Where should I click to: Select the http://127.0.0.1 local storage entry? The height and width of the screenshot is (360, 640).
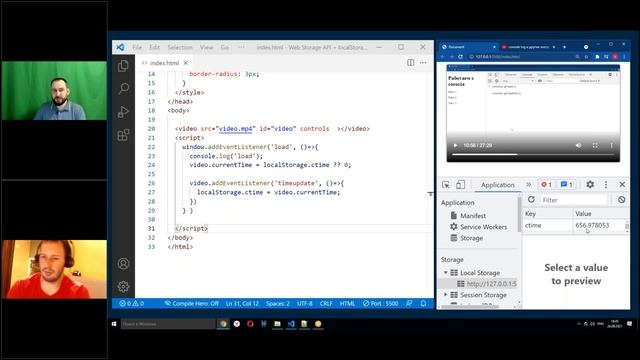pyautogui.click(x=487, y=283)
